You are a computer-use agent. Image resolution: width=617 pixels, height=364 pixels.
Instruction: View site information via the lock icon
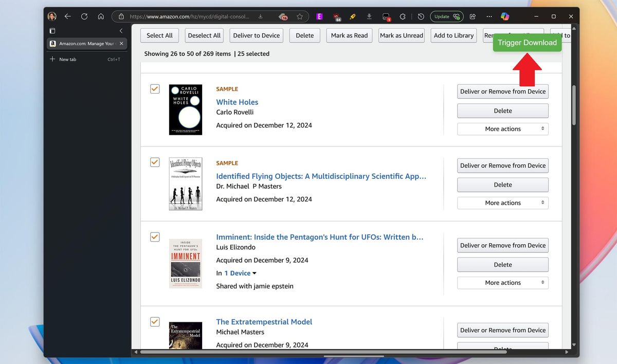121,16
